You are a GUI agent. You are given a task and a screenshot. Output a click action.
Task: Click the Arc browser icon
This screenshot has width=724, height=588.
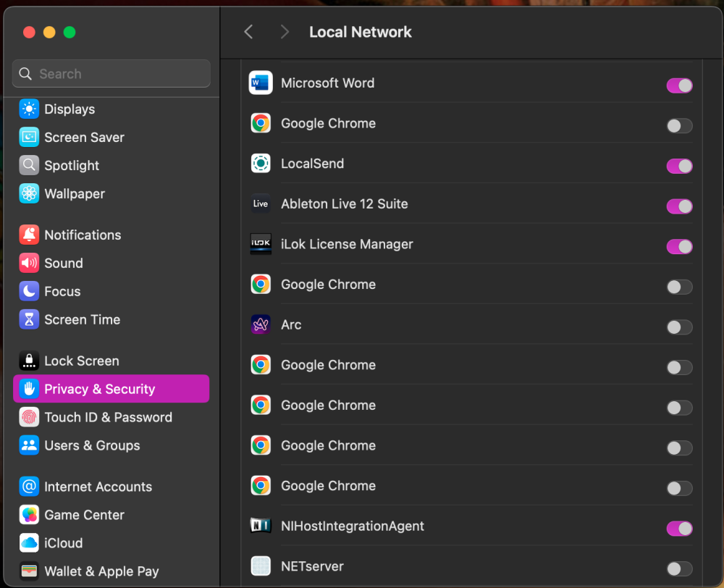point(261,324)
